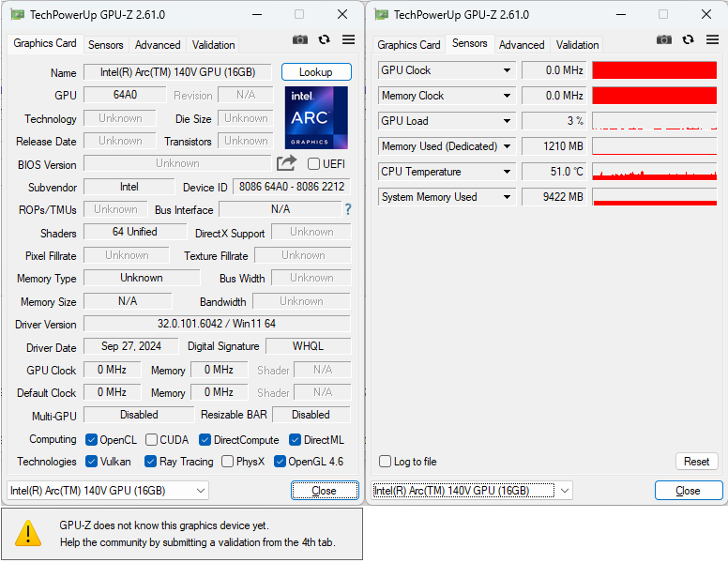The image size is (728, 563).
Task: Click the Driver Version value field
Action: [217, 324]
